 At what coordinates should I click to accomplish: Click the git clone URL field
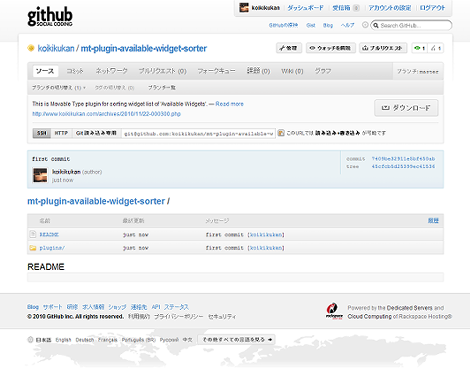click(198, 133)
